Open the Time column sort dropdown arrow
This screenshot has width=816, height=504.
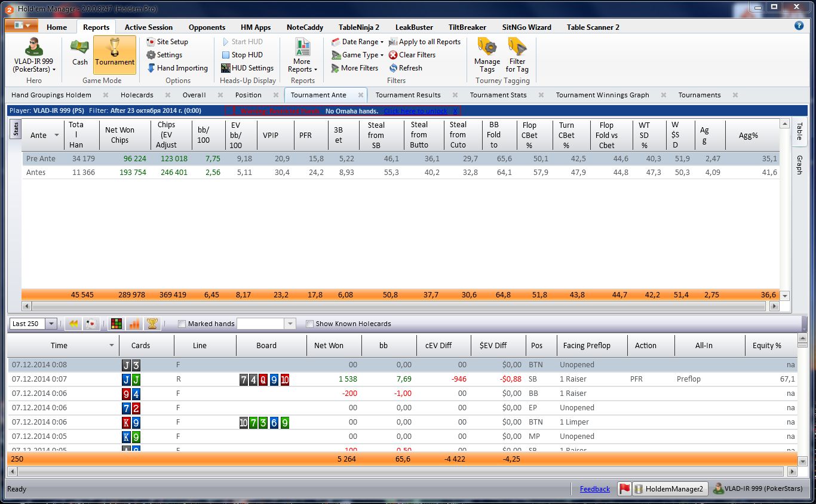[x=111, y=346]
